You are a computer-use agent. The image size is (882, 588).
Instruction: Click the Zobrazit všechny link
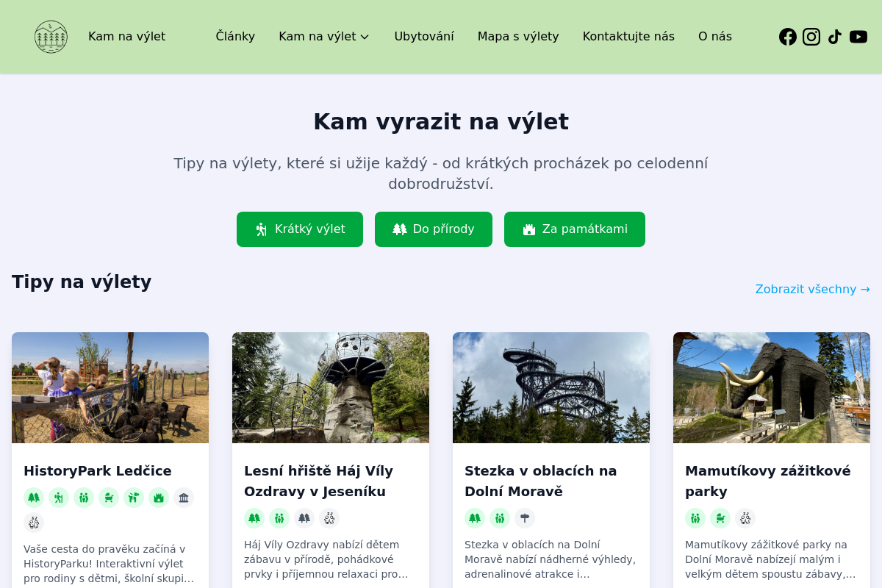pyautogui.click(x=813, y=289)
